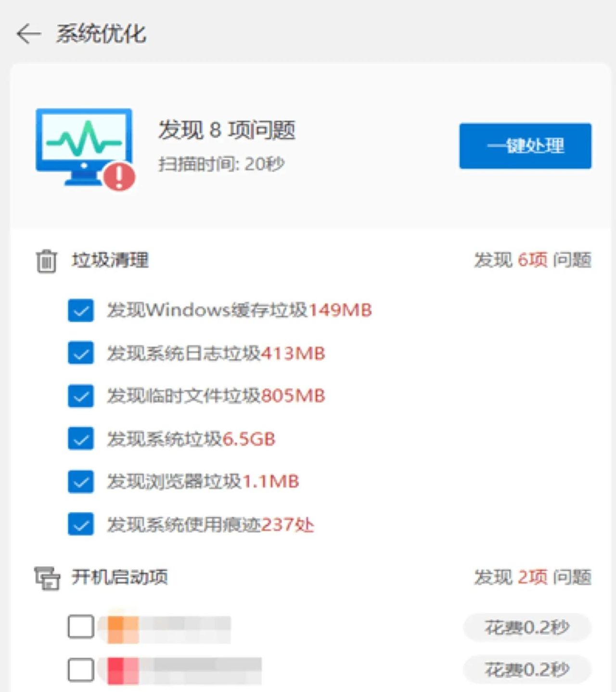Image resolution: width=616 pixels, height=692 pixels.
Task: Uncheck 发现系统垃圾6.5GB
Action: point(81,439)
